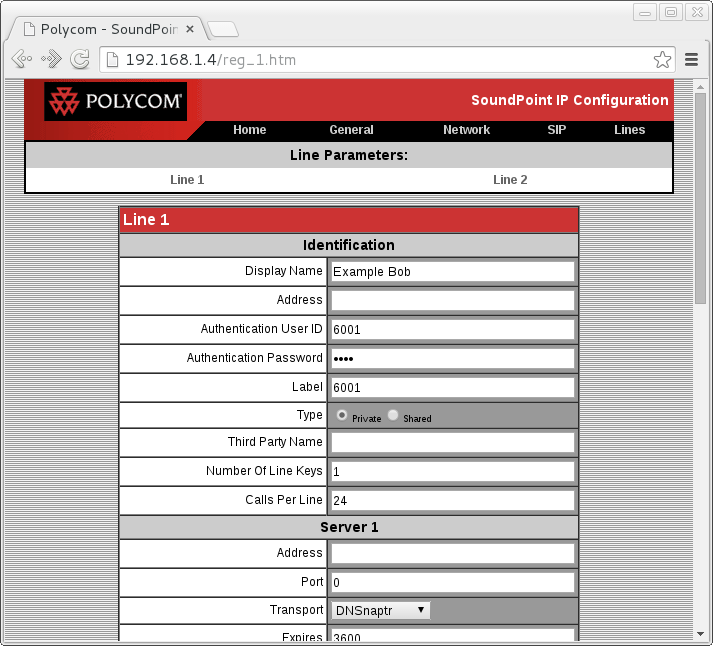Select the Shared line type
The height and width of the screenshot is (646, 713).
[x=393, y=415]
